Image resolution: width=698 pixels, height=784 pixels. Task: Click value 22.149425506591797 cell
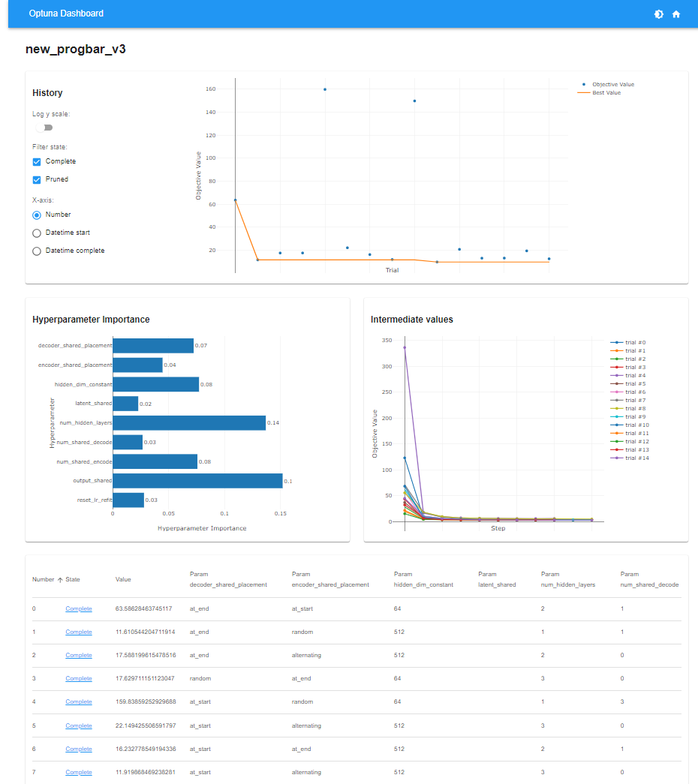point(146,725)
